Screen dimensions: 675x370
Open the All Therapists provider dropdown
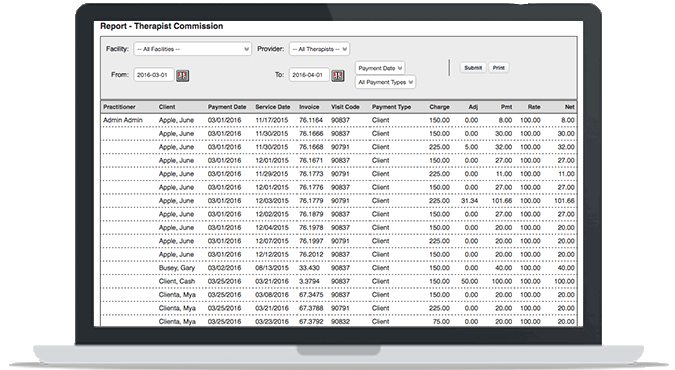pos(319,49)
